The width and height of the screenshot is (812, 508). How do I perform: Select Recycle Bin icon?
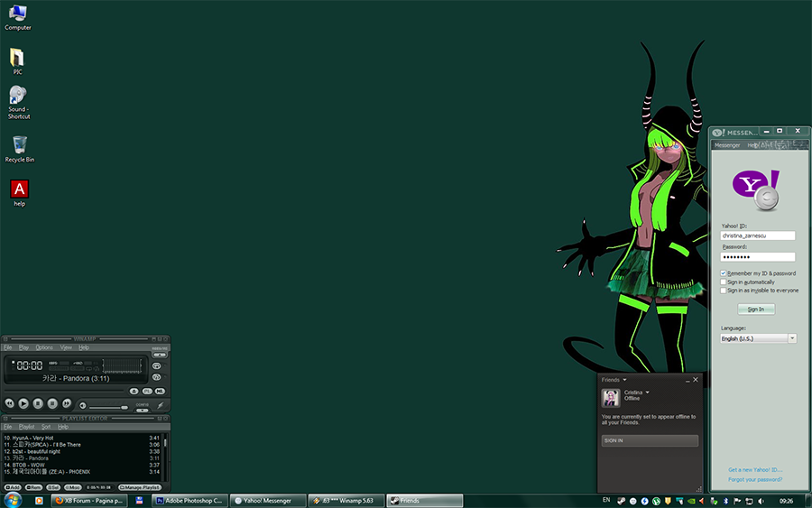(x=20, y=149)
